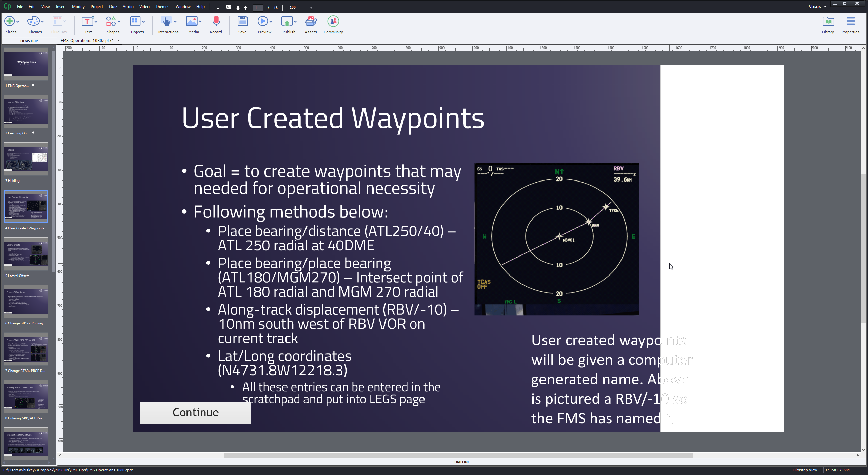Viewport: 868px width, 475px height.
Task: Mute audio on slide 1 FMS Oper
Action: pyautogui.click(x=35, y=85)
